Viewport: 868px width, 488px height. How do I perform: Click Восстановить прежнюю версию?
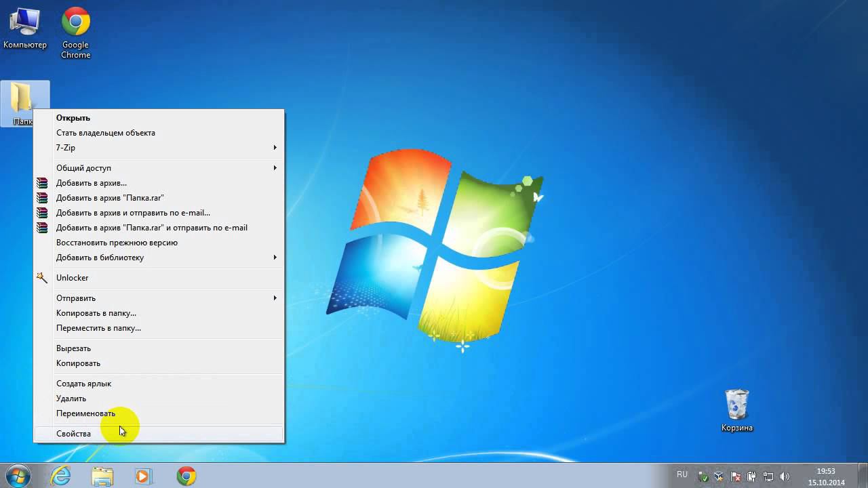click(x=159, y=243)
